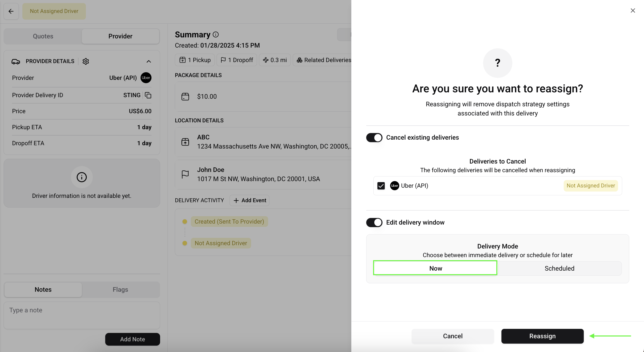644x352 pixels.
Task: Open provider details settings gear
Action: [86, 61]
